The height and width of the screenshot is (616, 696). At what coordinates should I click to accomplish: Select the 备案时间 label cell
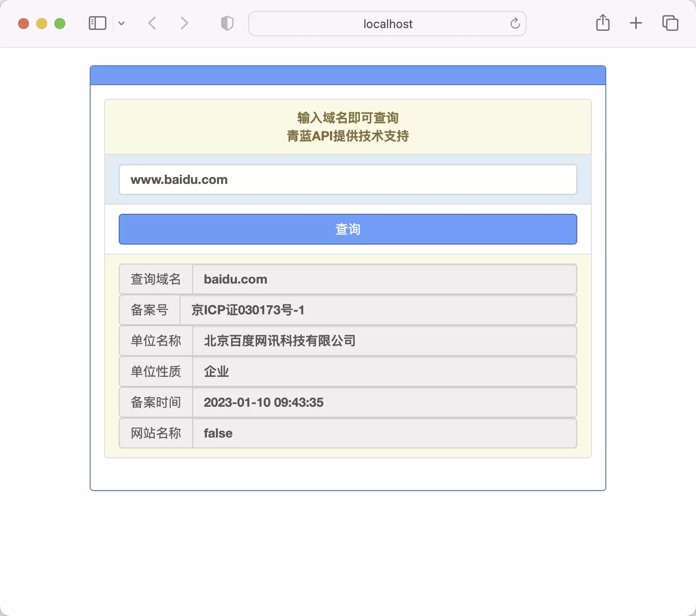[x=156, y=402]
